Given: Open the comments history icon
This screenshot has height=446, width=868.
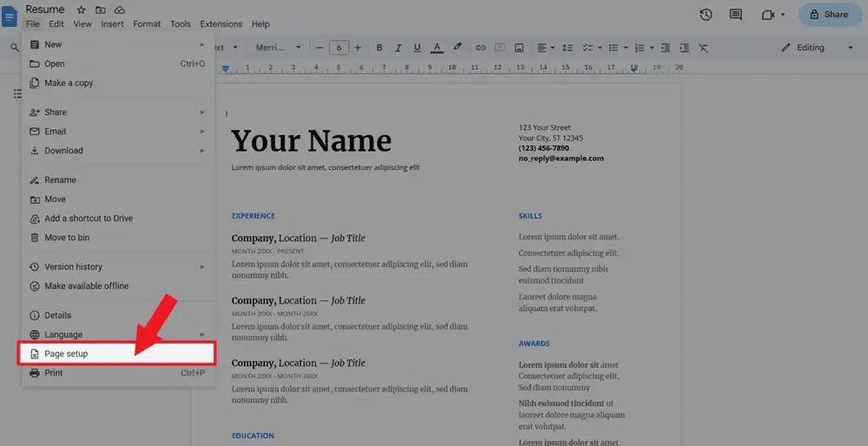Looking at the screenshot, I should click(736, 15).
